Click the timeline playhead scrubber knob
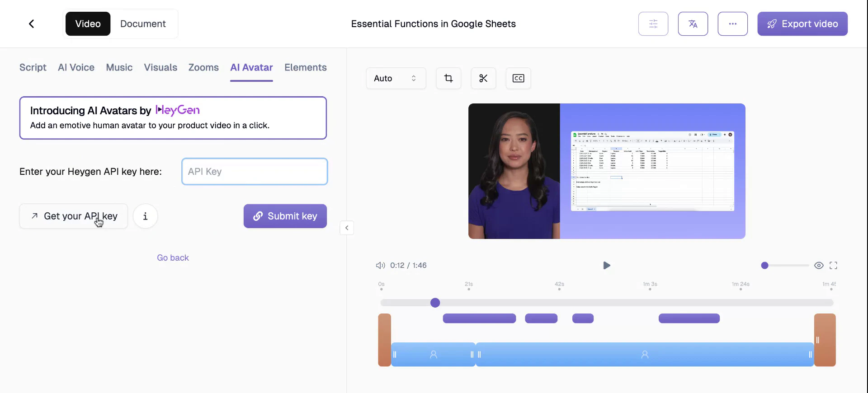 tap(435, 303)
